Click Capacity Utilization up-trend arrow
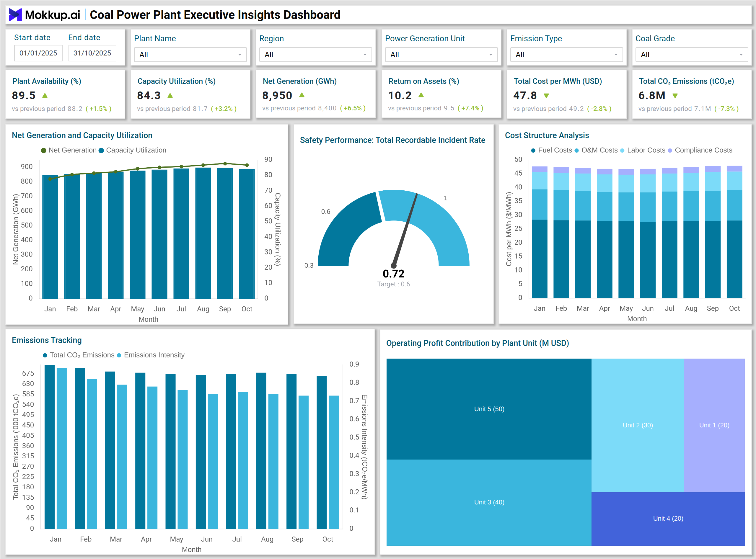Image resolution: width=756 pixels, height=559 pixels. point(170,96)
